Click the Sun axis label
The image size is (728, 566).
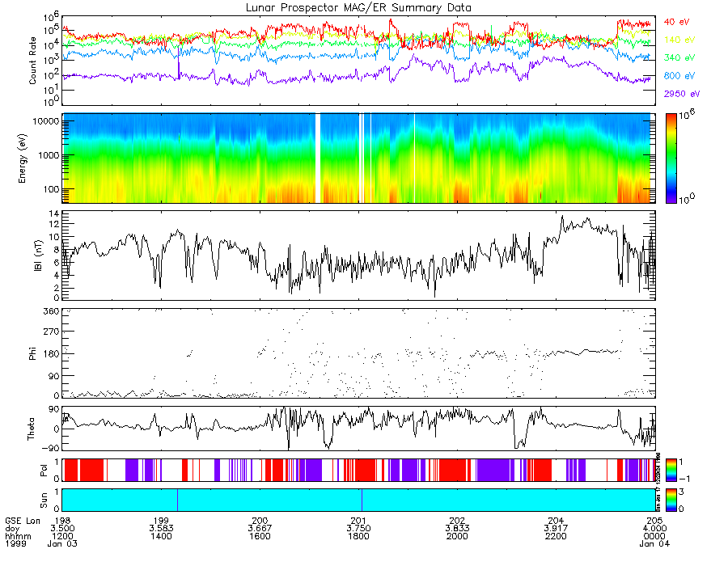[43, 501]
